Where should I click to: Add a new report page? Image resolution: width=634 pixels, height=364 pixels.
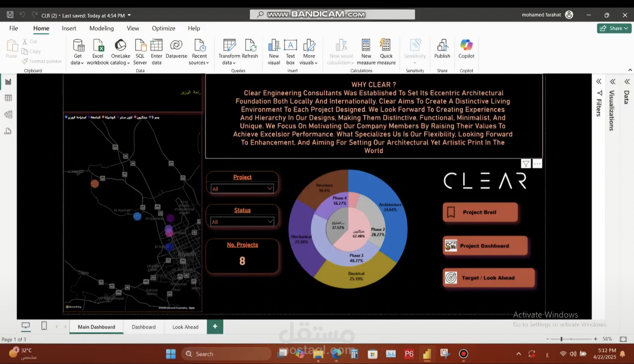click(x=215, y=326)
